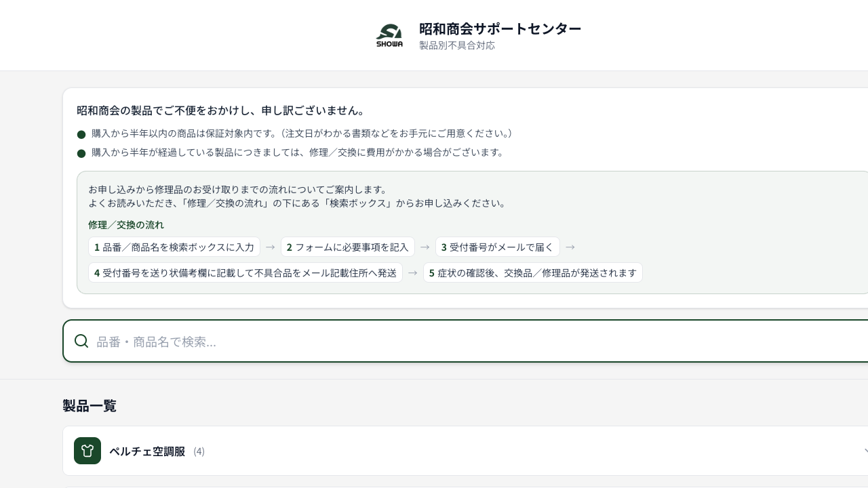Click the t-shirt icon beside ペルチェ空調服
The width and height of the screenshot is (868, 488).
tap(87, 451)
